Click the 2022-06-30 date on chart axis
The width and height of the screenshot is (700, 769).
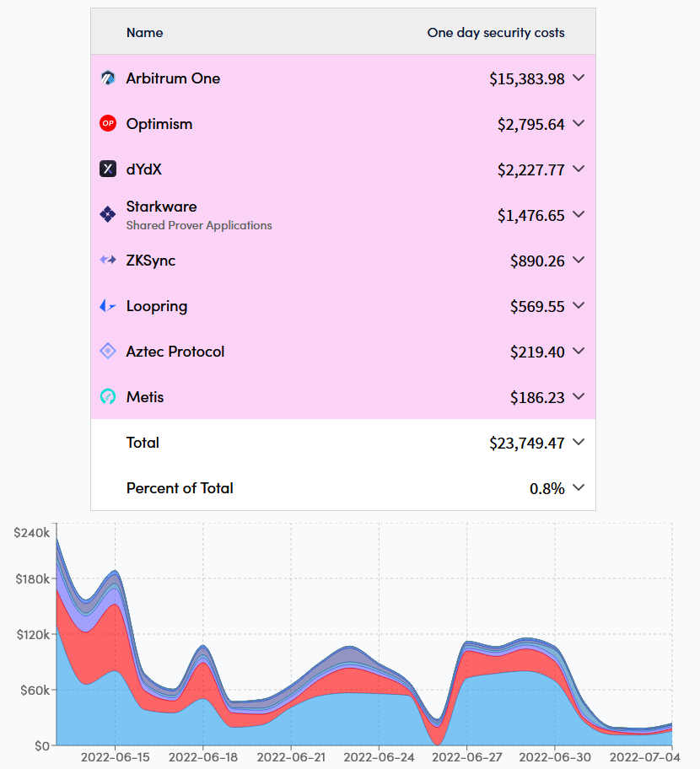click(555, 757)
